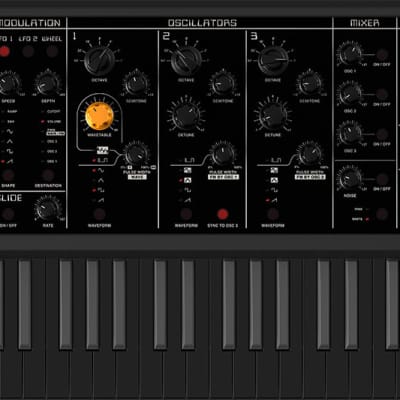Click the mixer OSC 1 level knob
400x400 pixels.
(350, 54)
